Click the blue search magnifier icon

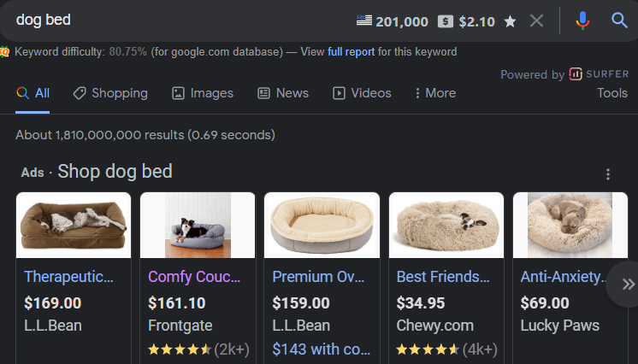pyautogui.click(x=619, y=21)
